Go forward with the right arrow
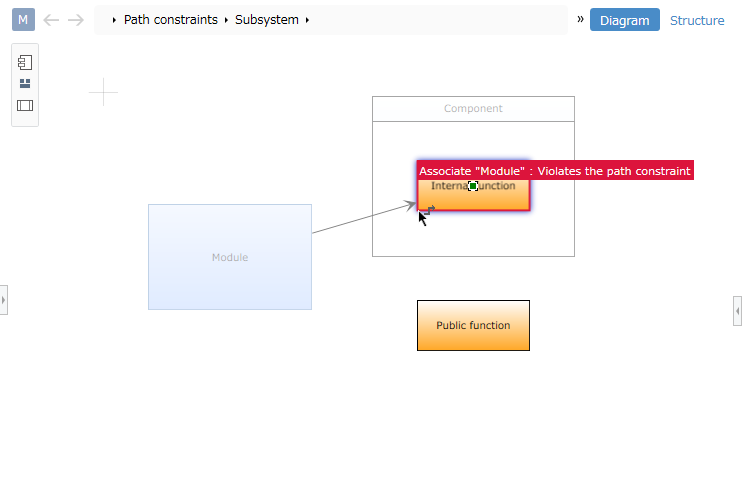This screenshot has width=742, height=490. coord(76,20)
